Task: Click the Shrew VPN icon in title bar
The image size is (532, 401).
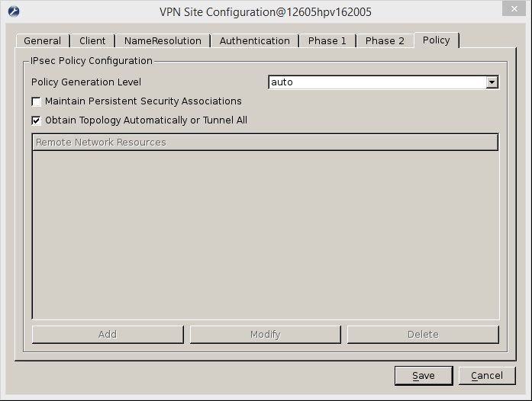Action: pos(13,11)
